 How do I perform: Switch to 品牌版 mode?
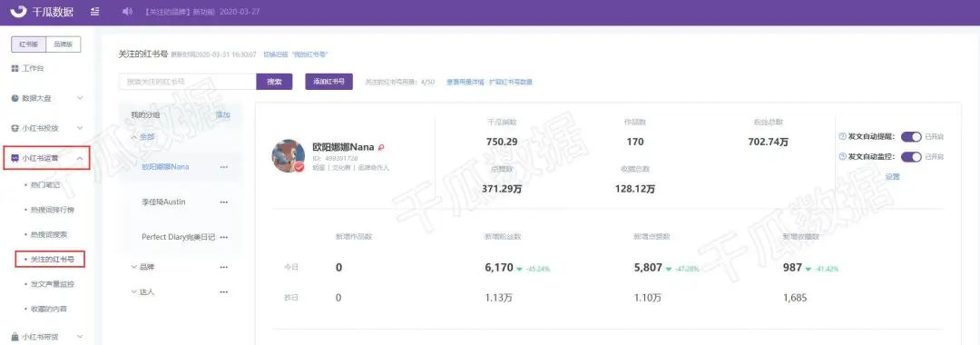[64, 44]
